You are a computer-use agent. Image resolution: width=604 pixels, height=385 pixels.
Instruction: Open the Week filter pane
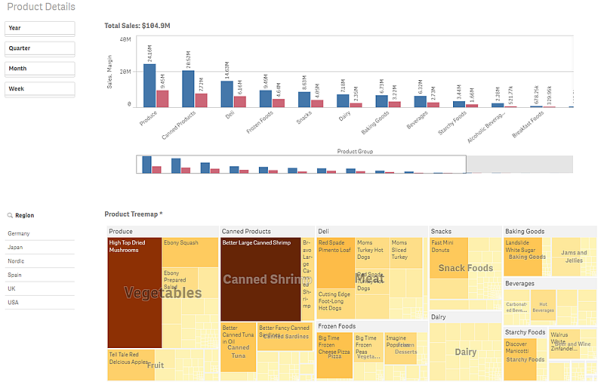click(40, 89)
